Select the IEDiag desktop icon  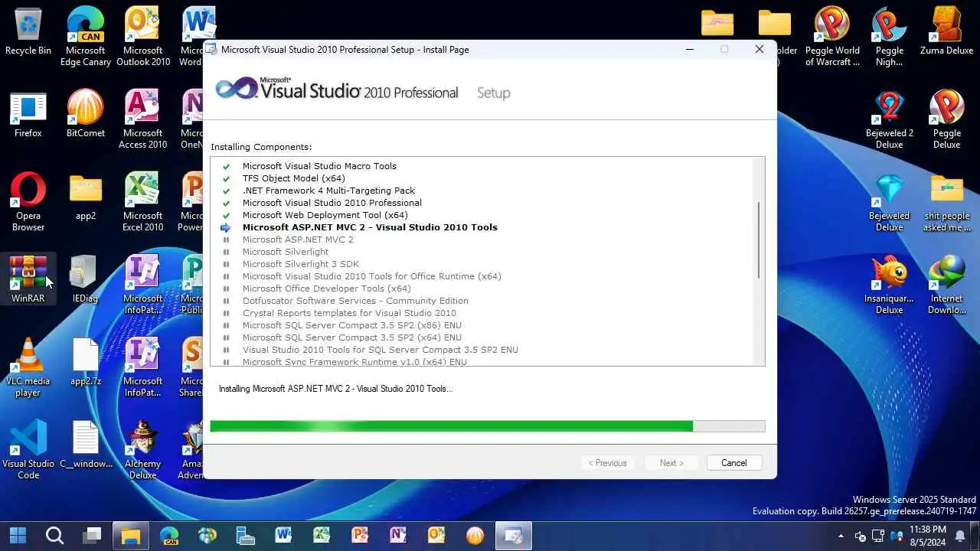coord(86,279)
